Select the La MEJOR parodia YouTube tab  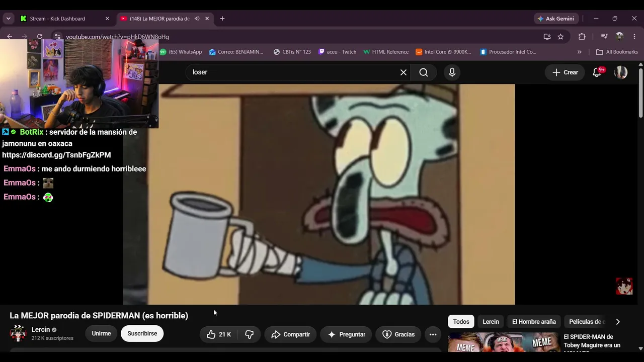[159, 19]
